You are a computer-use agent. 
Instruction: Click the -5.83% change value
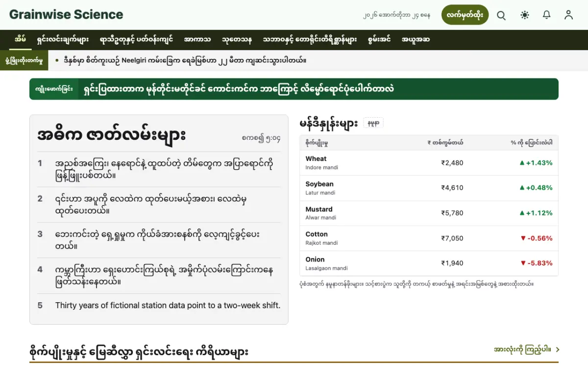click(536, 263)
